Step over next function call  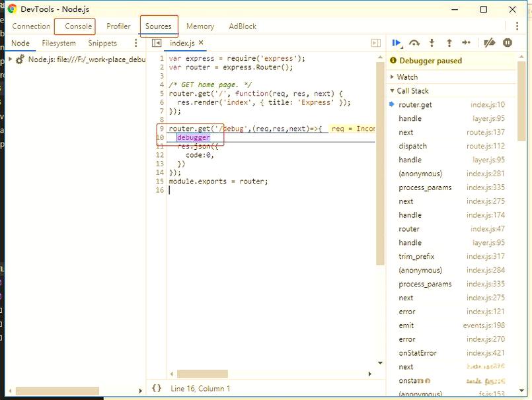point(414,43)
